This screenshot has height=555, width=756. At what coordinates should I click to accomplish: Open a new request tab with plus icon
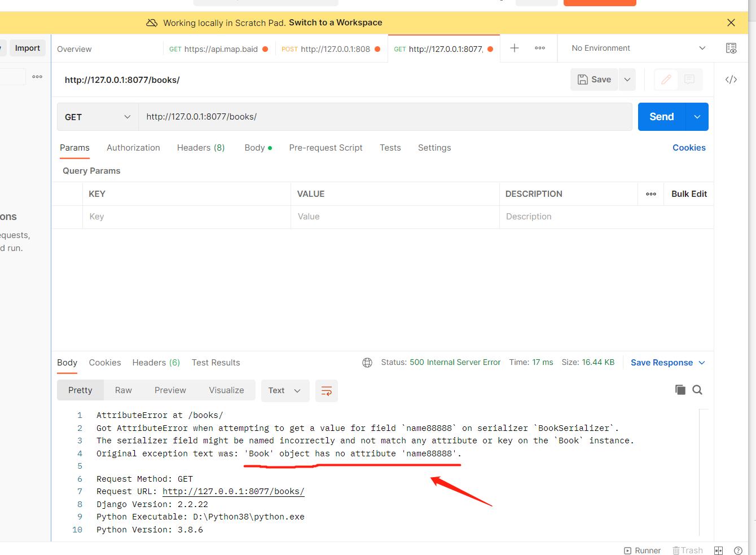(x=515, y=48)
